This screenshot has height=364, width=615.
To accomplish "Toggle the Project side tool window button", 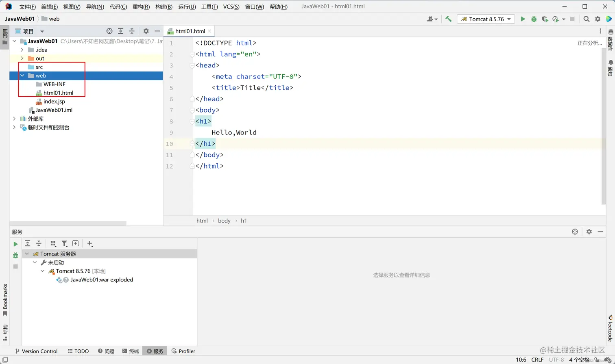I will [5, 37].
